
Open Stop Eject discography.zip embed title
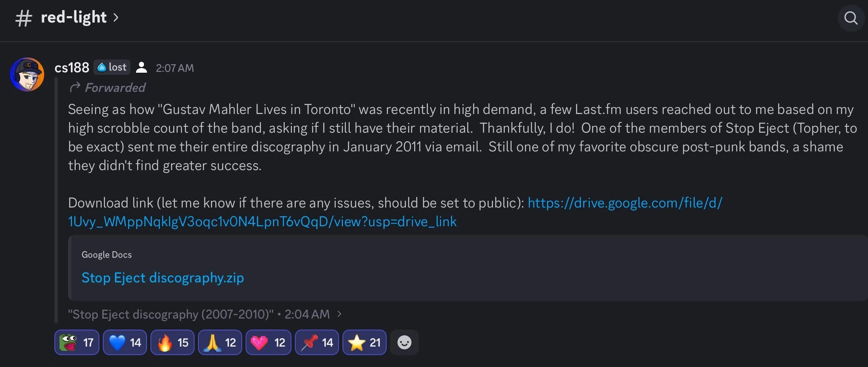[163, 278]
